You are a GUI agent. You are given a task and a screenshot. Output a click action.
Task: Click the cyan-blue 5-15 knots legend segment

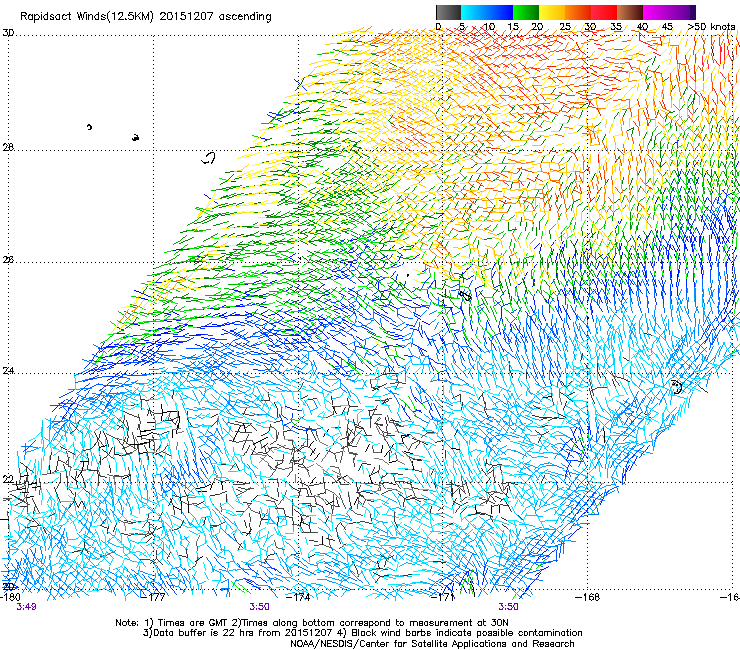487,12
